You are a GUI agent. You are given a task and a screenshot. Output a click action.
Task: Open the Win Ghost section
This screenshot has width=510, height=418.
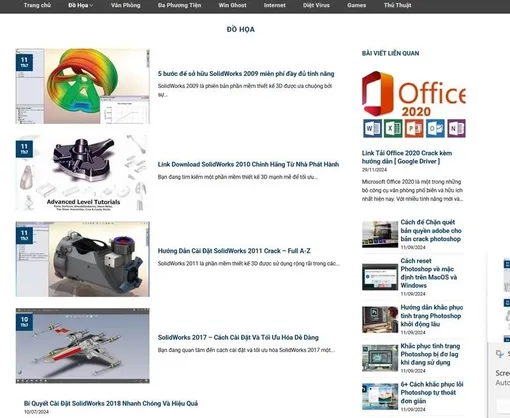point(232,5)
